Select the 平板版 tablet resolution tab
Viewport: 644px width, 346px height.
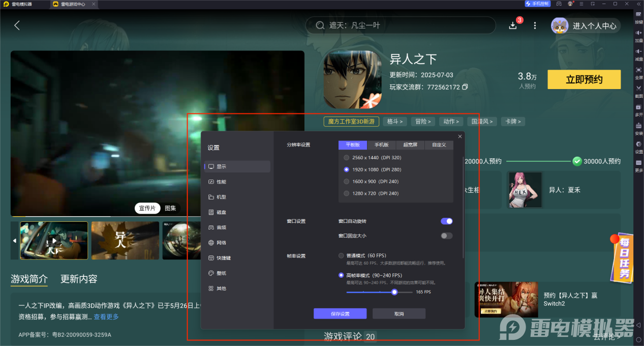353,145
